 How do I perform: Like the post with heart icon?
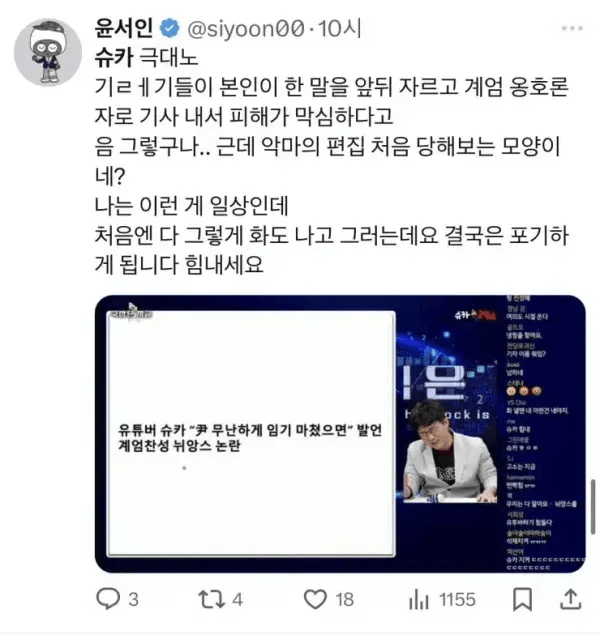point(315,599)
